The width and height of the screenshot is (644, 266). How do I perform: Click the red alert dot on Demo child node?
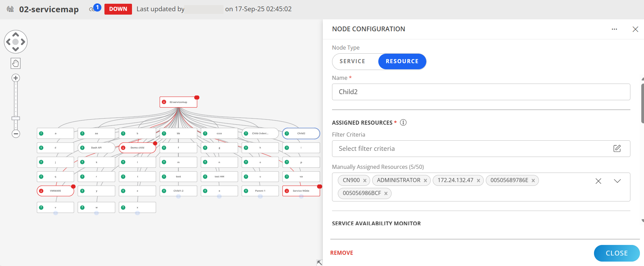(x=155, y=143)
